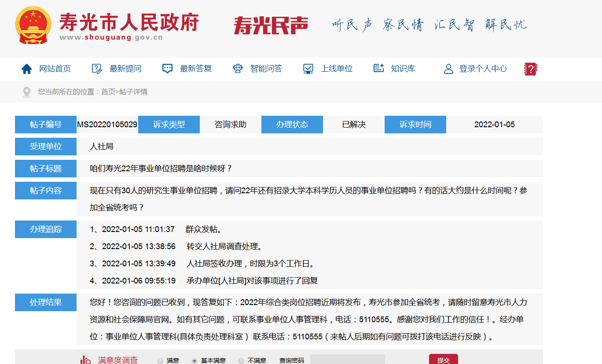Click the 上线单位 monitor icon

pyautogui.click(x=308, y=69)
